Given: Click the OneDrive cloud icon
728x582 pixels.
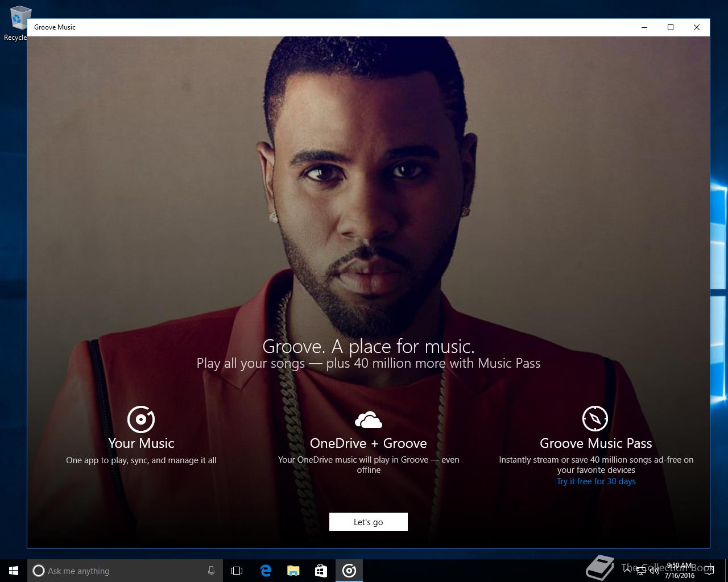Looking at the screenshot, I should [369, 420].
